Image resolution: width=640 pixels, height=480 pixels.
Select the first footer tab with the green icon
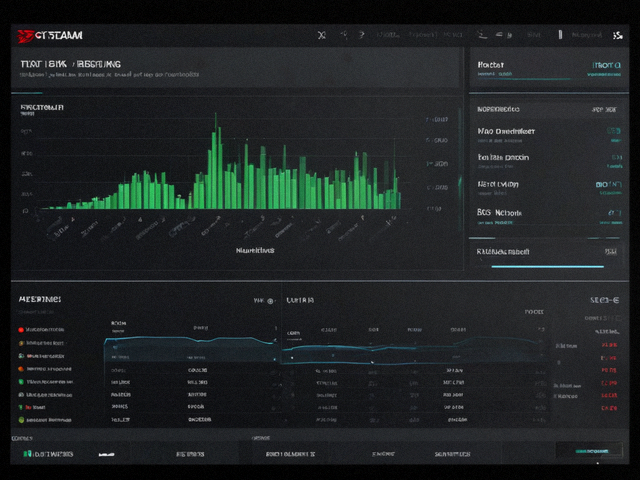point(48,454)
